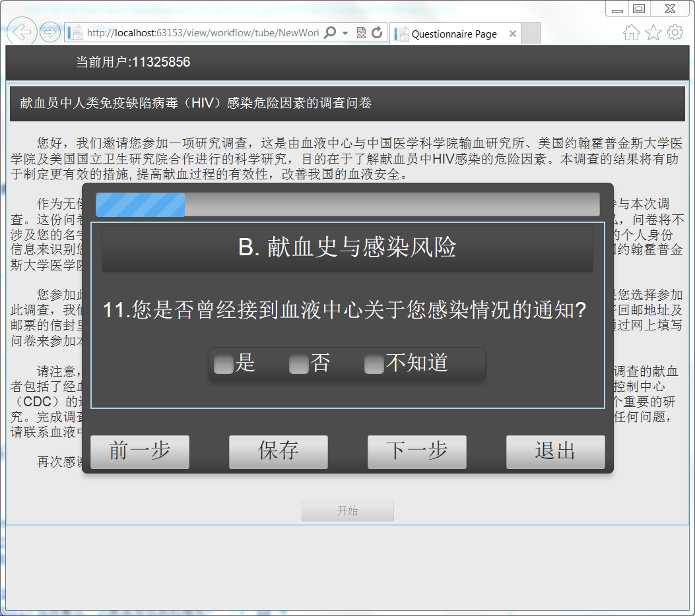
Task: Minimize the browser window
Action: click(617, 9)
